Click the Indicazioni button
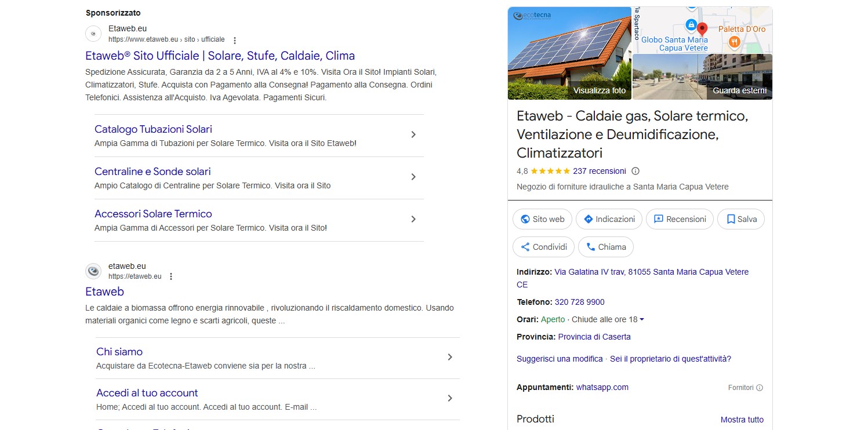 [x=609, y=219]
